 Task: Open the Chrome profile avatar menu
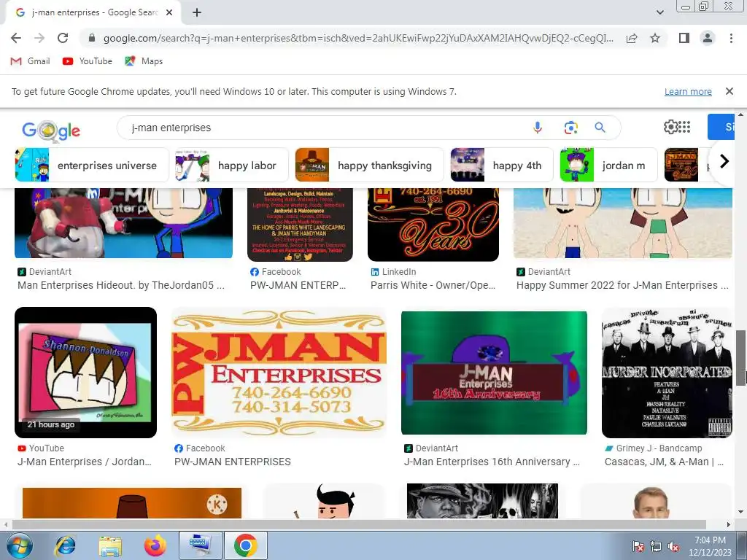[x=708, y=38]
